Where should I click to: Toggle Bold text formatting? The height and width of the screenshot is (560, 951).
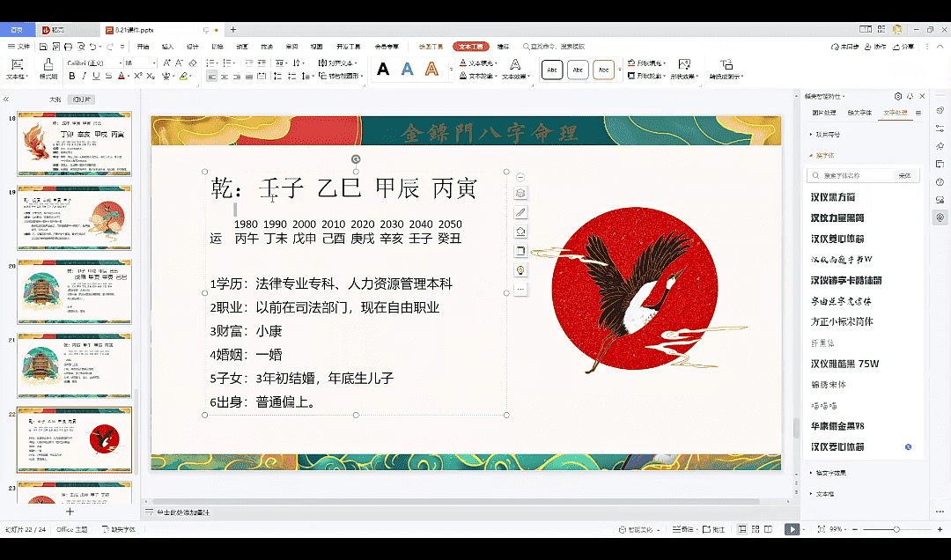tap(72, 77)
